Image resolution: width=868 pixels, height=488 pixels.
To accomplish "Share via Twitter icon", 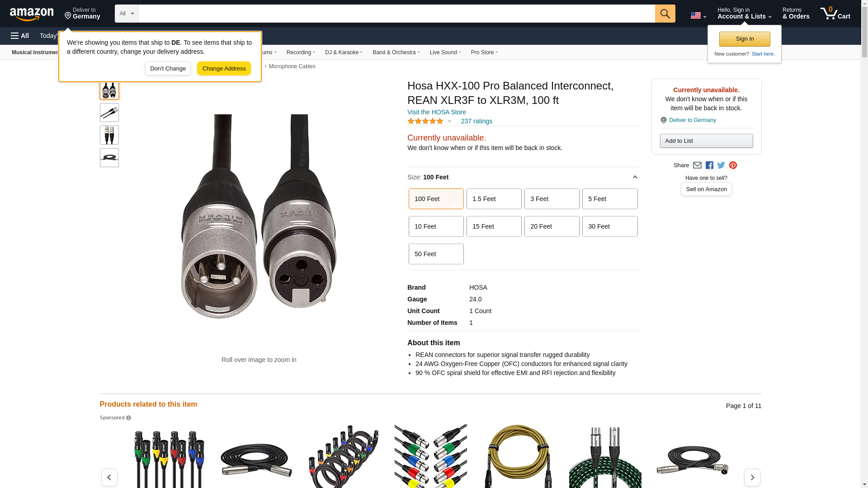I will pyautogui.click(x=721, y=165).
